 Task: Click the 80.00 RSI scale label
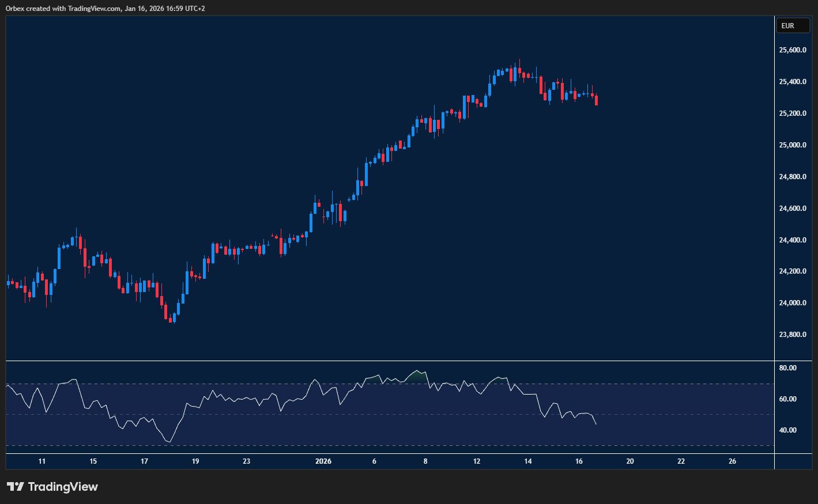(787, 368)
